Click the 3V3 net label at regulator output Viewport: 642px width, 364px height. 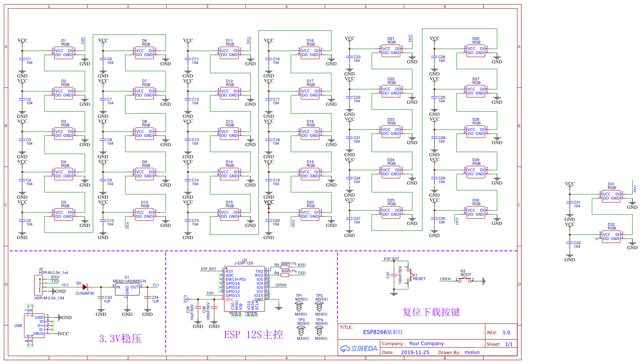click(x=156, y=285)
